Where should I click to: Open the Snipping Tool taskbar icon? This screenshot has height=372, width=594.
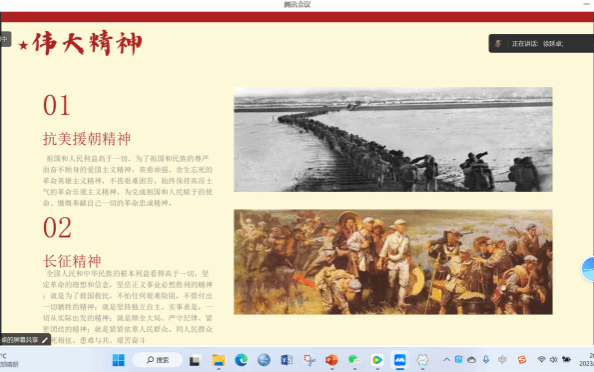tap(309, 360)
